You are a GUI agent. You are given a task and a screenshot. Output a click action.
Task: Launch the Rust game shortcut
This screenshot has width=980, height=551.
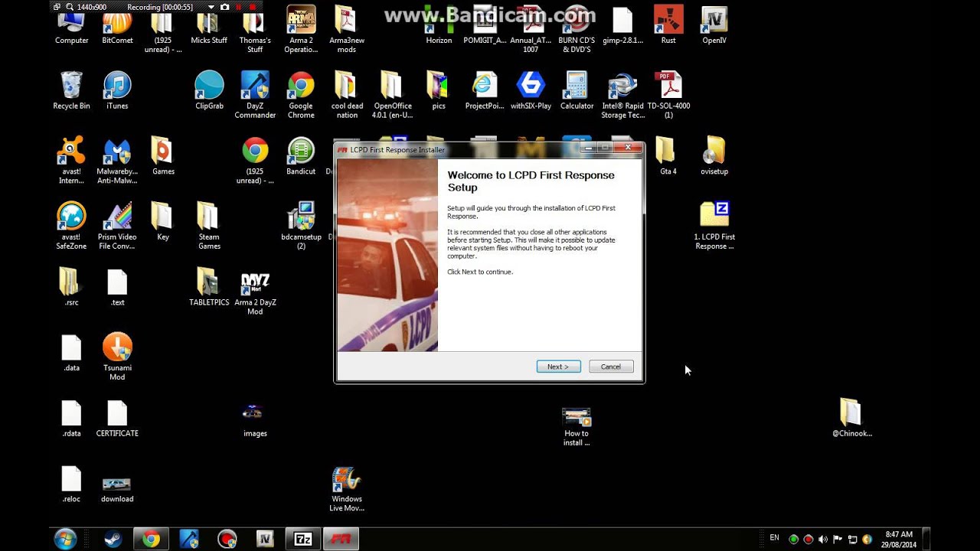[x=668, y=24]
